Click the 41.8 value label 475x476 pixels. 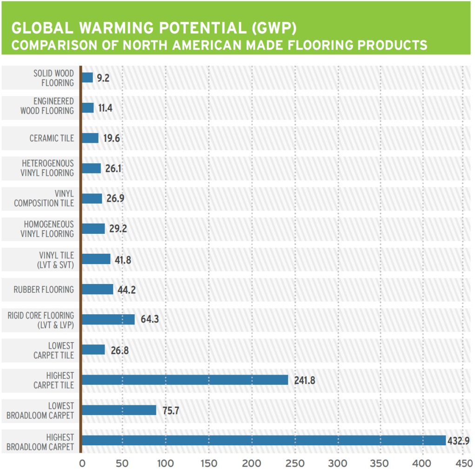123,260
